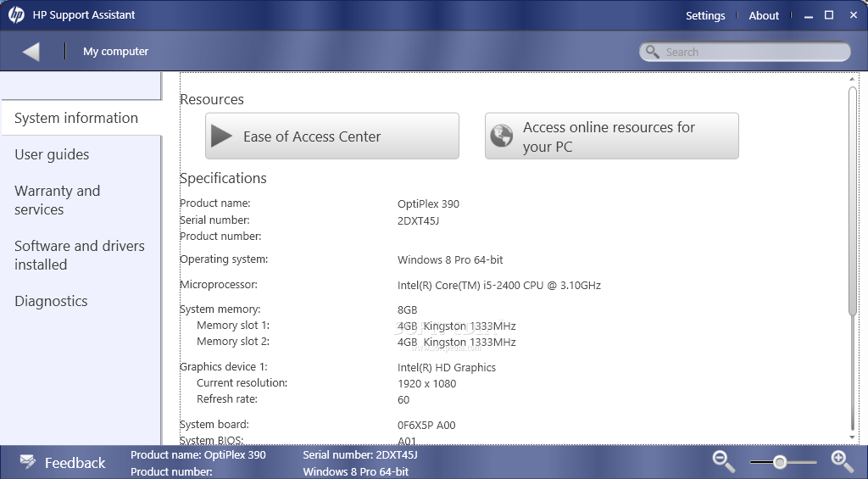
Task: Select product name value OptiPlex 390
Action: pyautogui.click(x=428, y=203)
